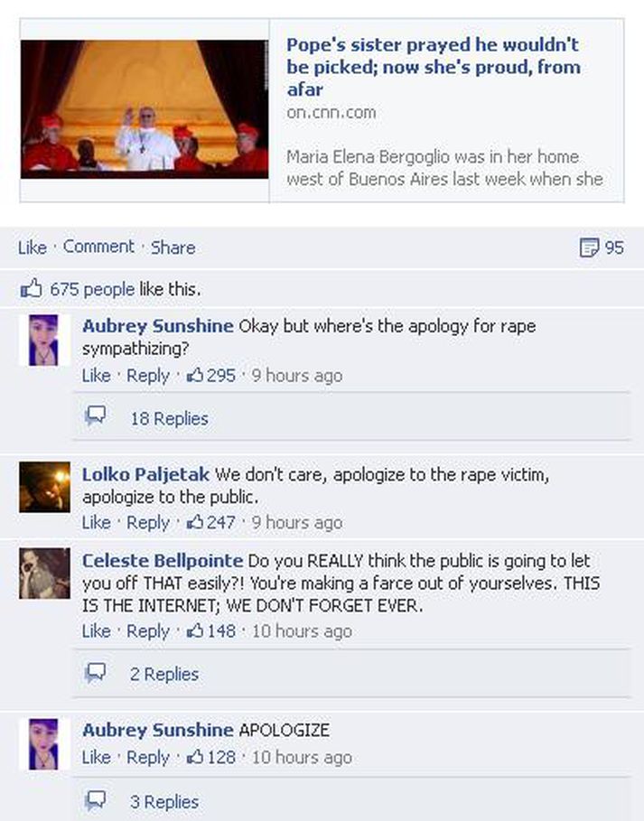The image size is (644, 821).
Task: Open the Pope's sister article headline link
Action: (x=434, y=67)
